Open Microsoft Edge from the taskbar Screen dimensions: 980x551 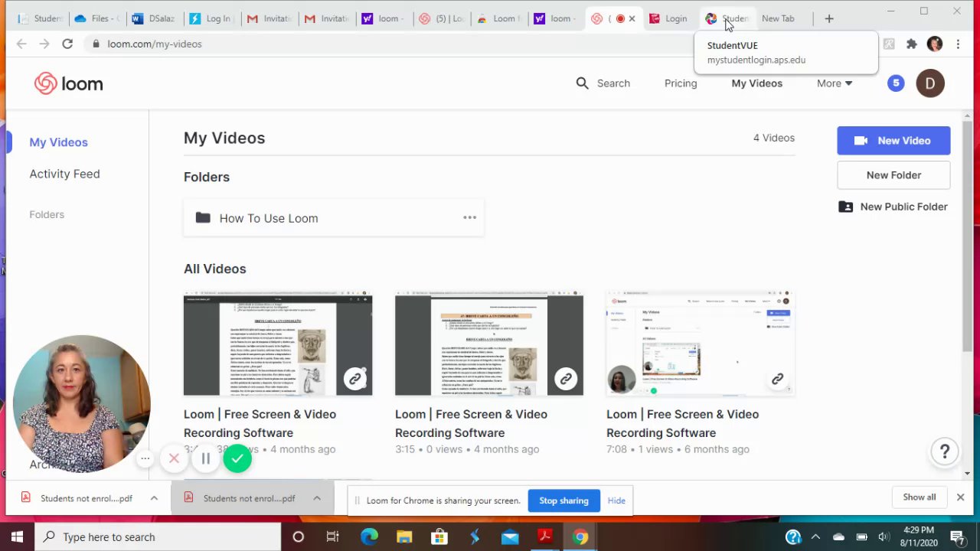tap(369, 536)
